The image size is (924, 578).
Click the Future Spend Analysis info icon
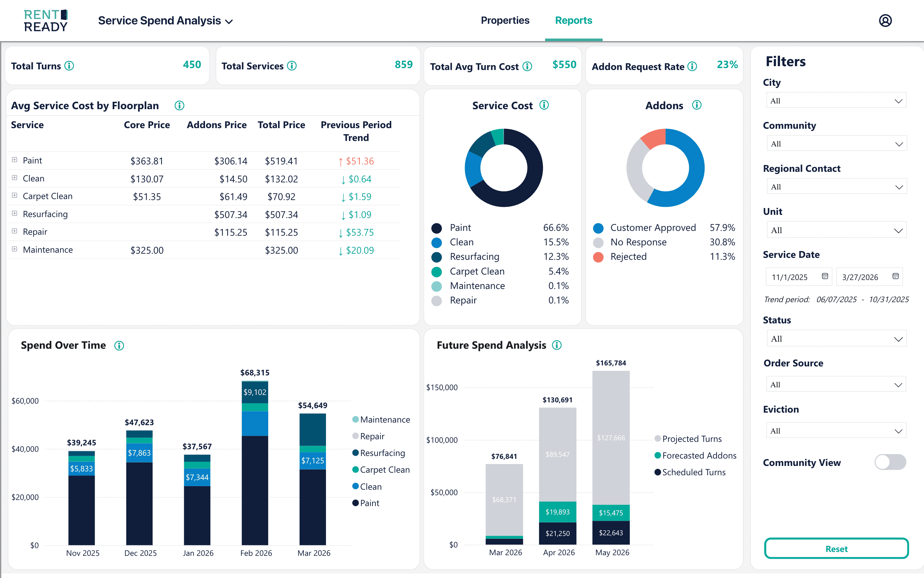point(557,345)
